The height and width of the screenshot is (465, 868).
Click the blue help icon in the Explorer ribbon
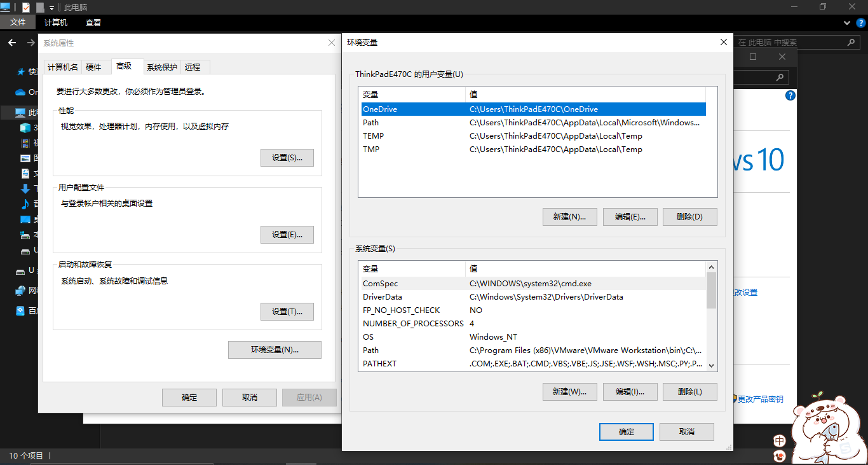coord(861,22)
